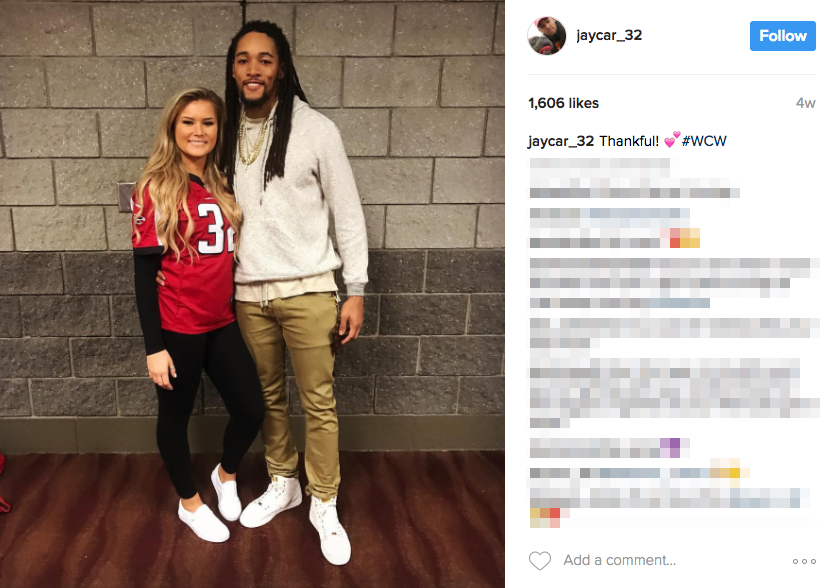This screenshot has height=588, width=834.
Task: Click the couple photo
Action: [x=252, y=294]
